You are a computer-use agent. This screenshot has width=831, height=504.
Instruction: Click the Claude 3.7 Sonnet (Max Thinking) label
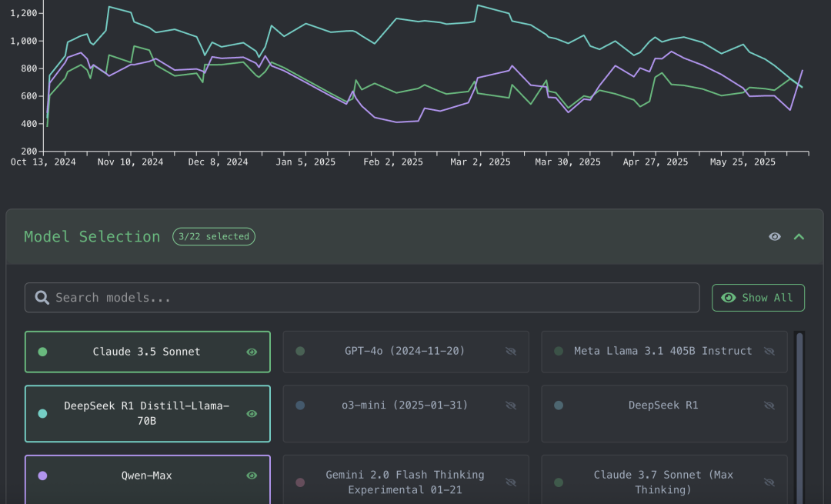click(663, 482)
